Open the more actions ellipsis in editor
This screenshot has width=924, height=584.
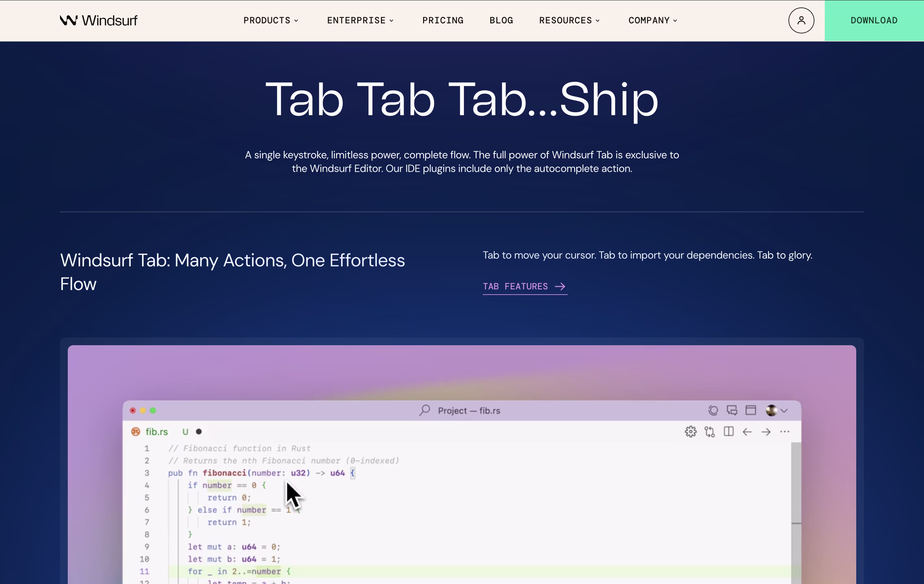coord(784,432)
